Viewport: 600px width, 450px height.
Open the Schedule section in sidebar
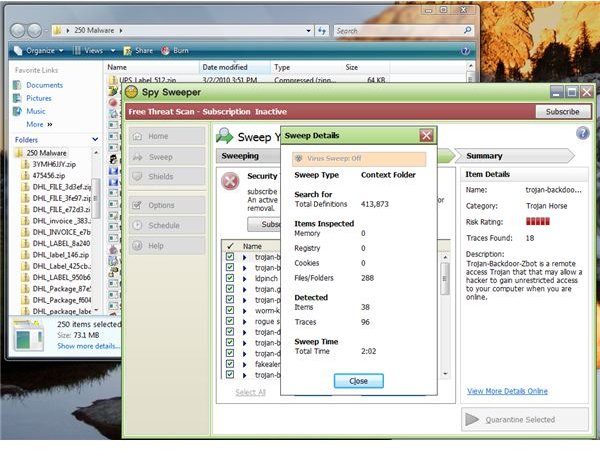tap(167, 225)
